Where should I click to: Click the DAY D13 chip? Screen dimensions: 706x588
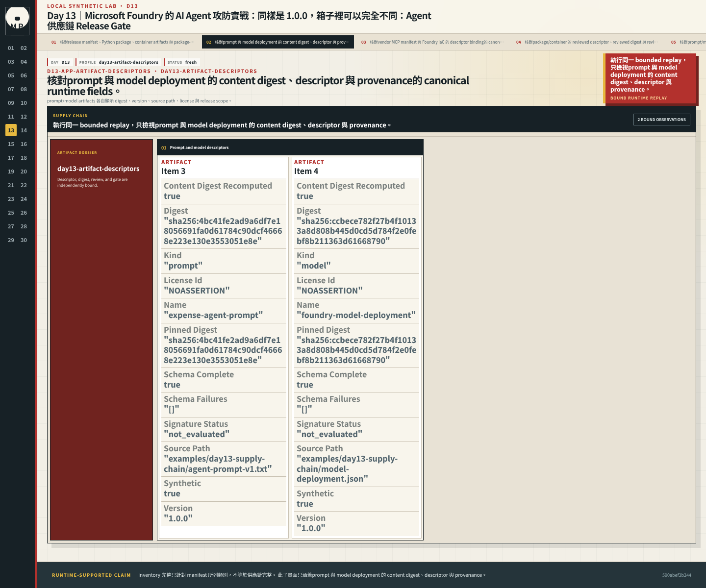[60, 62]
